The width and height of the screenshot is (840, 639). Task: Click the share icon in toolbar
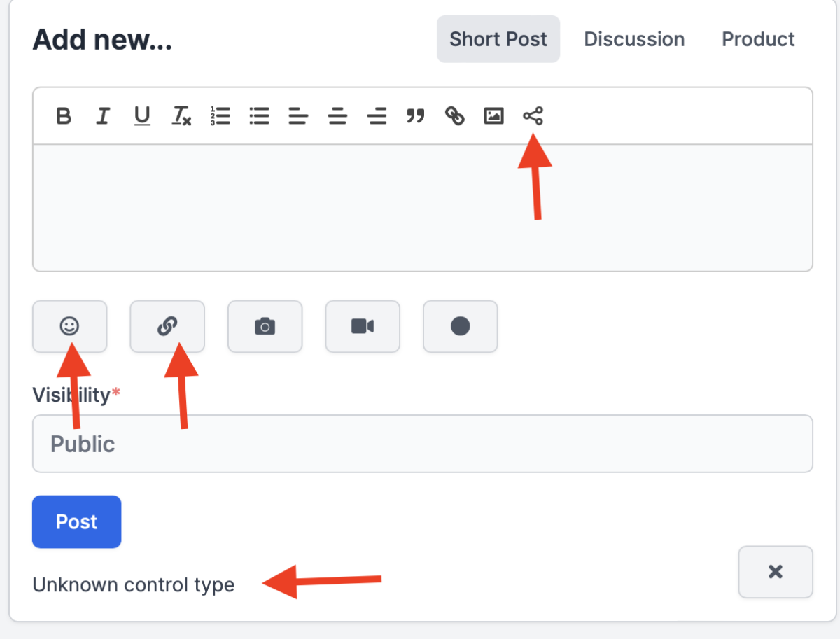pos(533,116)
